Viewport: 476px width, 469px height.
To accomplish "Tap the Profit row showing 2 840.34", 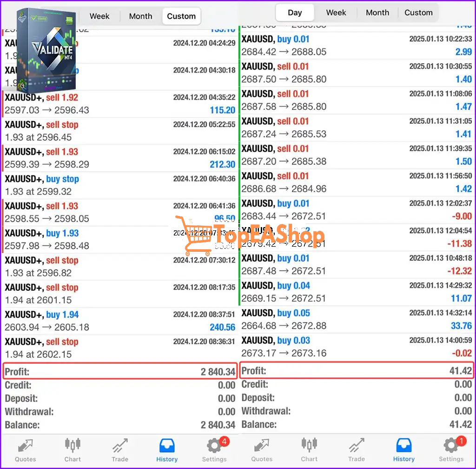I will [x=120, y=372].
